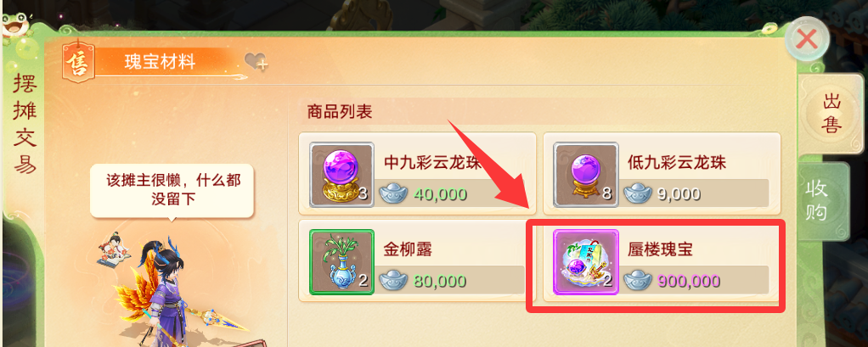Image resolution: width=868 pixels, height=347 pixels.
Task: Select the 低九彩云龙珠 orb item icon
Action: pyautogui.click(x=586, y=174)
